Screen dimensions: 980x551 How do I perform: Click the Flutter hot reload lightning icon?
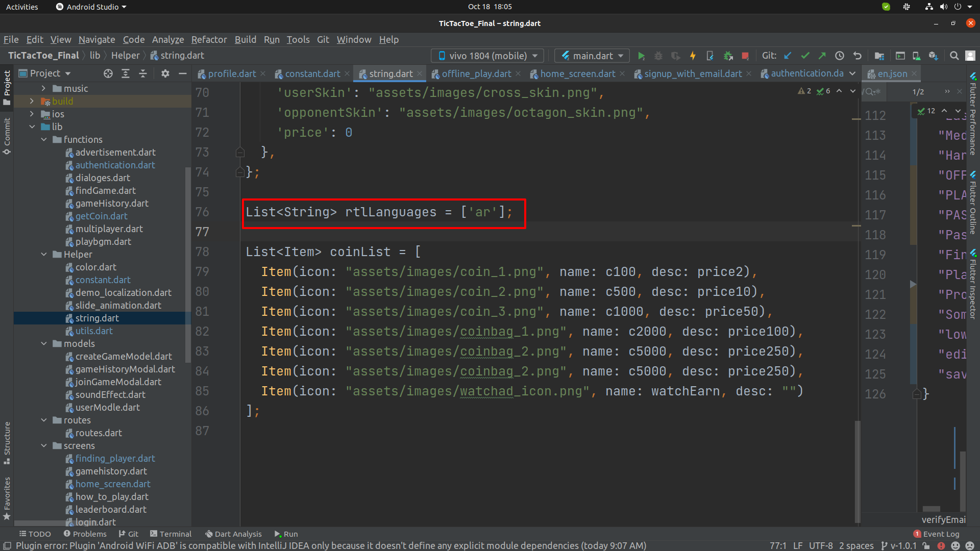pos(693,56)
